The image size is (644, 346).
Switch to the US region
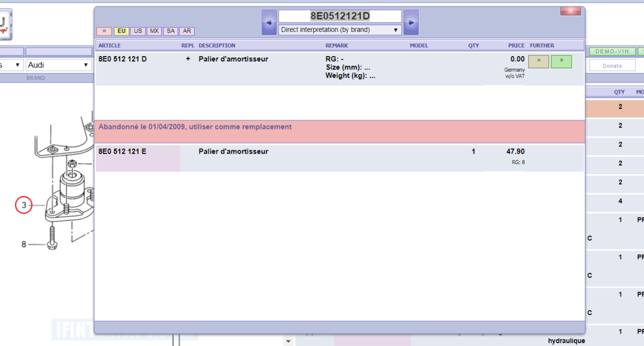(138, 31)
